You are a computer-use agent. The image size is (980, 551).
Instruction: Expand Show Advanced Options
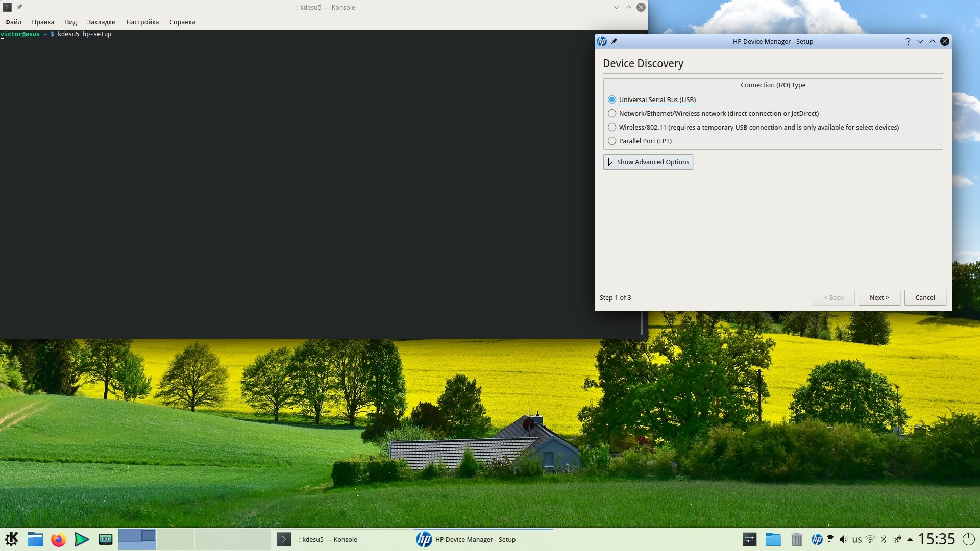[x=648, y=162]
